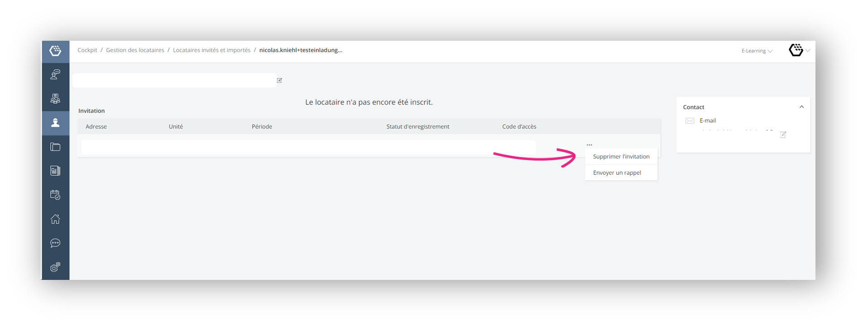The height and width of the screenshot is (327, 868).
Task: Click the nicolas.kniehl+testeinladung breadcrumb
Action: tap(301, 50)
